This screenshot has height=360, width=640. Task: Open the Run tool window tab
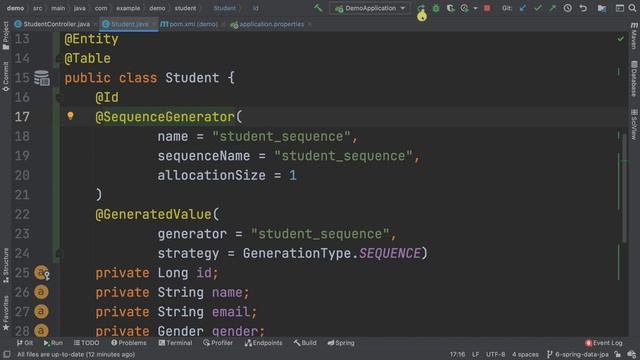(x=53, y=343)
